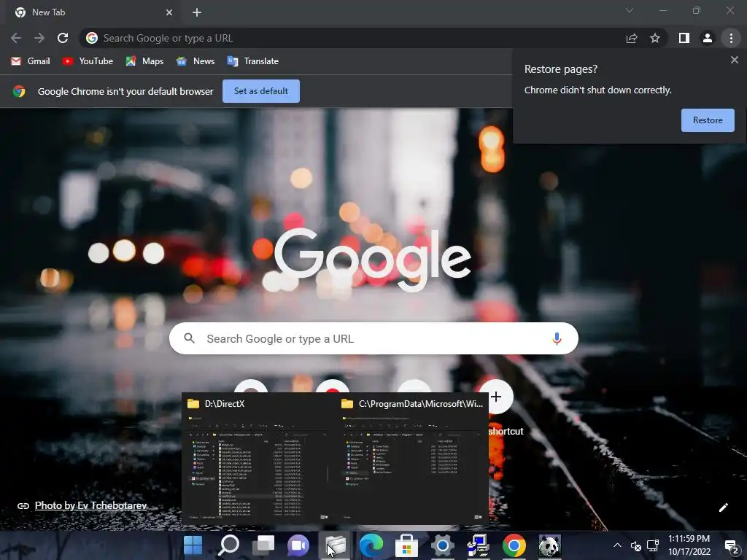Select the New Tab tab
The height and width of the screenshot is (560, 747).
[x=93, y=12]
